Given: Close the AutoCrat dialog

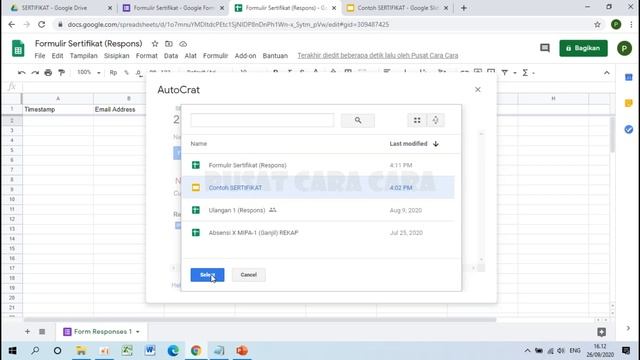Looking at the screenshot, I should [478, 89].
